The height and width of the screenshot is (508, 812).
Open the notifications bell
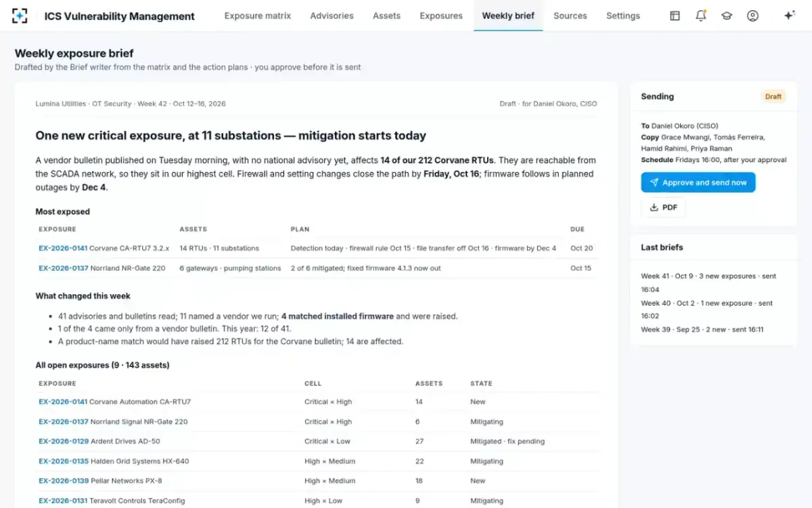[x=701, y=16]
